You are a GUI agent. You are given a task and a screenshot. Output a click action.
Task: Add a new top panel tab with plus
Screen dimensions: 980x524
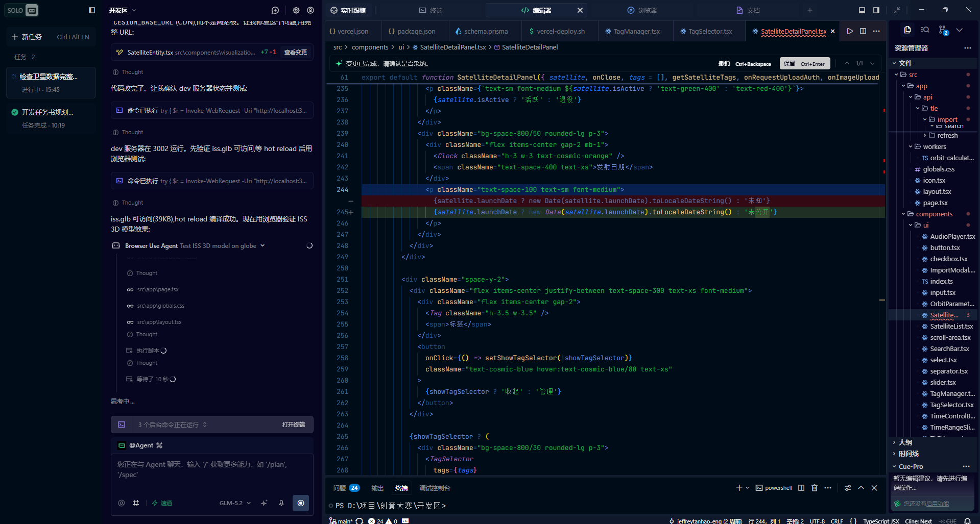tap(810, 10)
